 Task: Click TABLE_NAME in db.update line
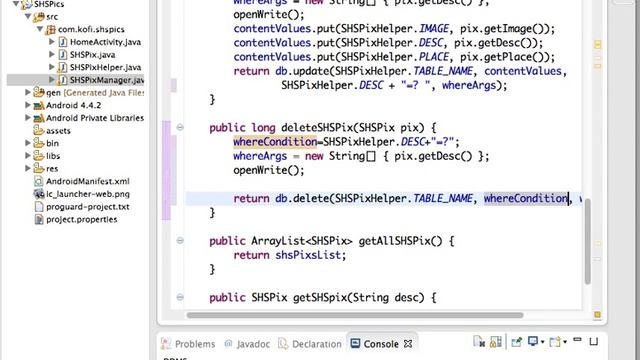coord(443,71)
